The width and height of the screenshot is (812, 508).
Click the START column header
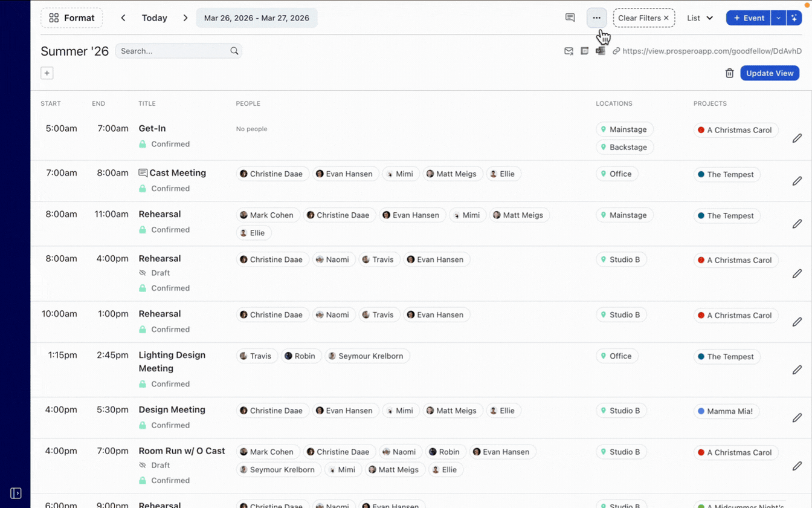point(51,103)
